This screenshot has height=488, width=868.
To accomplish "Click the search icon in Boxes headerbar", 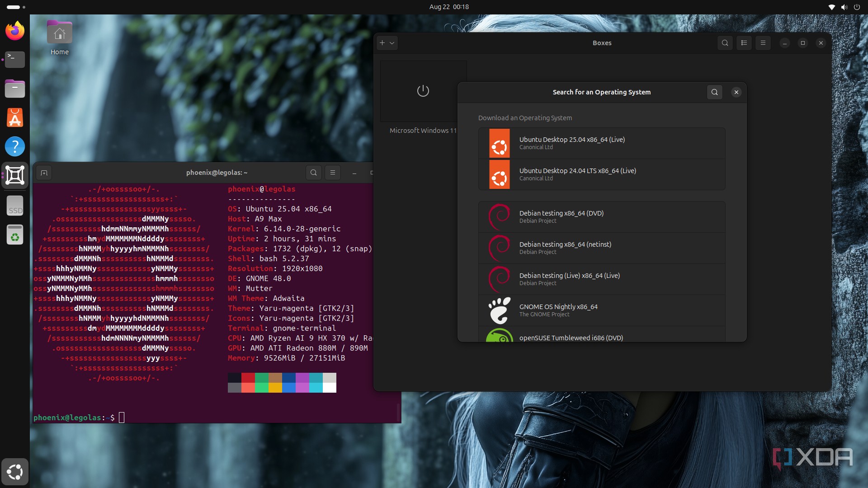I will click(725, 43).
